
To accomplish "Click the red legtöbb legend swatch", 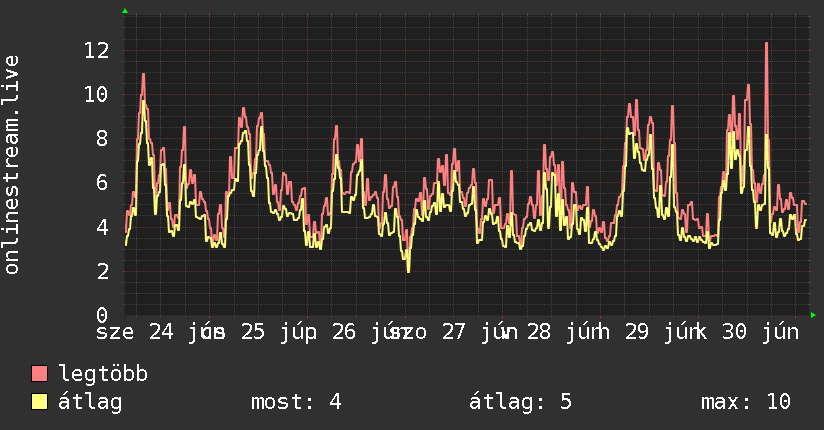I will pos(39,373).
